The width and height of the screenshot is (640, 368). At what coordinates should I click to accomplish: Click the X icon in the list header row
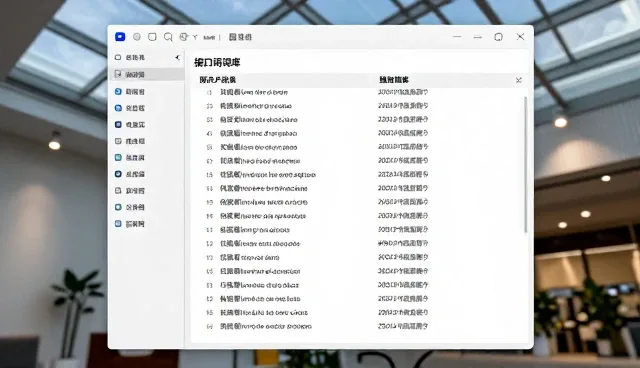518,80
